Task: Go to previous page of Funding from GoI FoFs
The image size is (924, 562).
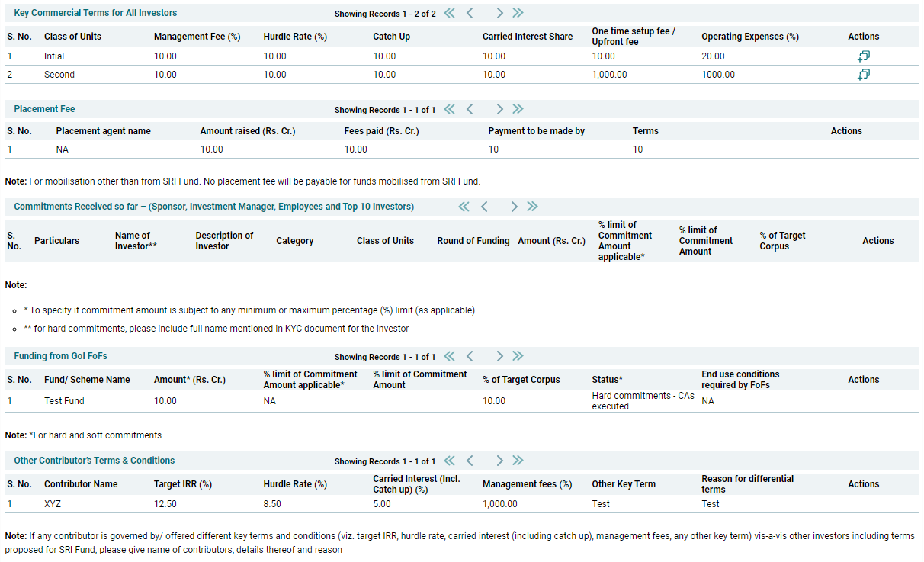Action: coord(470,356)
